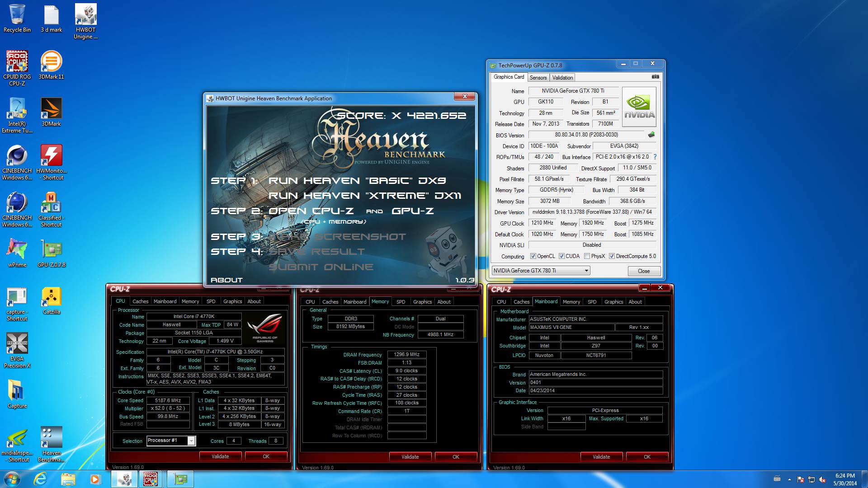Click the GPU-Z screenshot camera icon

tap(655, 77)
